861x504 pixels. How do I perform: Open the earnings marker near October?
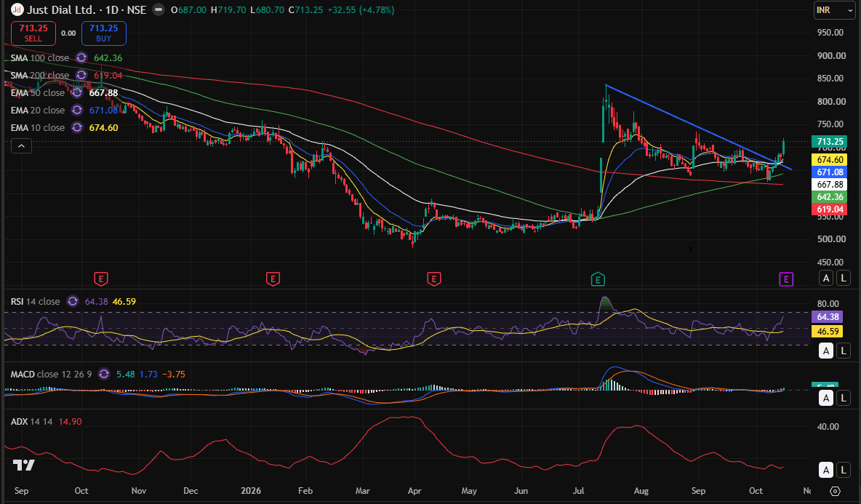pyautogui.click(x=100, y=279)
